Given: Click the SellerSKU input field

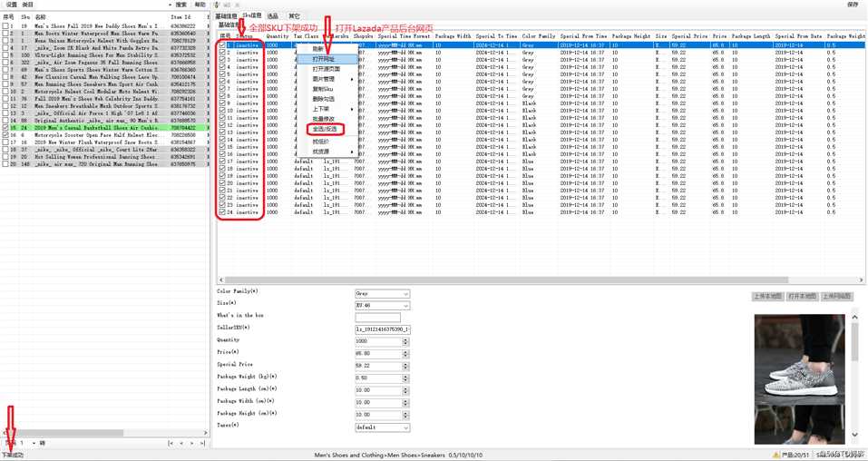Looking at the screenshot, I should point(382,329).
